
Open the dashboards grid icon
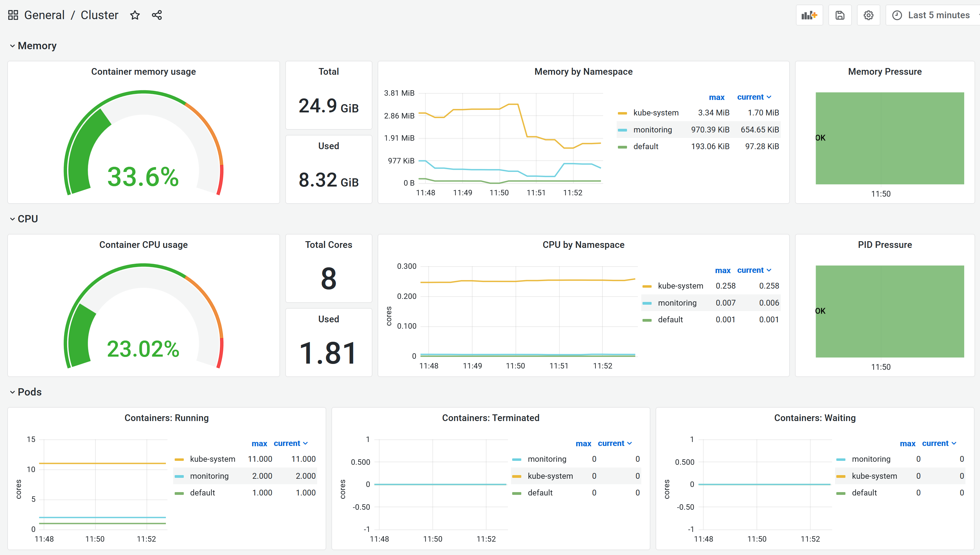click(13, 15)
